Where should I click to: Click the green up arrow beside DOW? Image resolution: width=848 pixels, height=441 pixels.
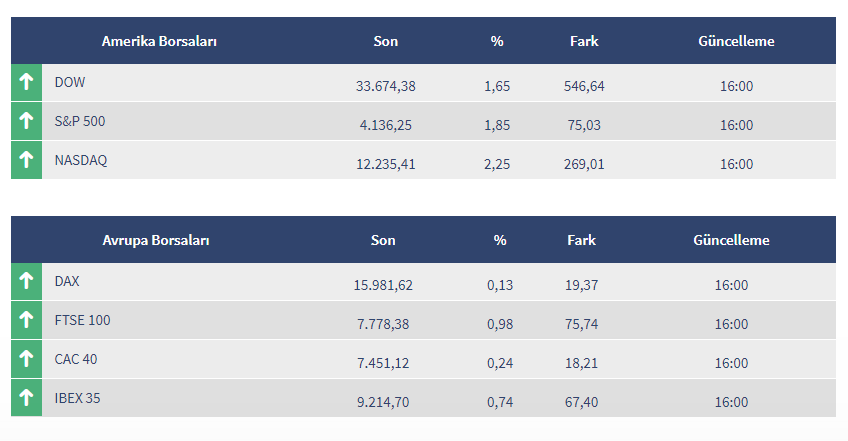(x=26, y=83)
